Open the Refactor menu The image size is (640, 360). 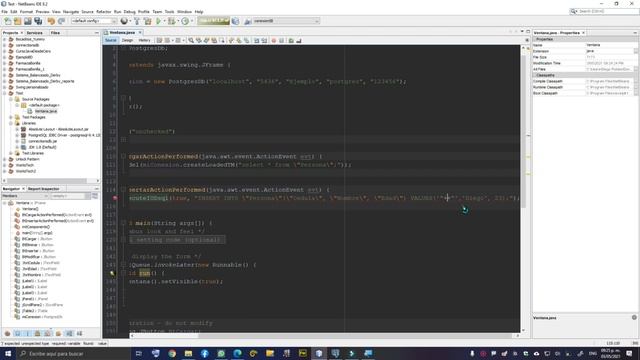pyautogui.click(x=103, y=12)
